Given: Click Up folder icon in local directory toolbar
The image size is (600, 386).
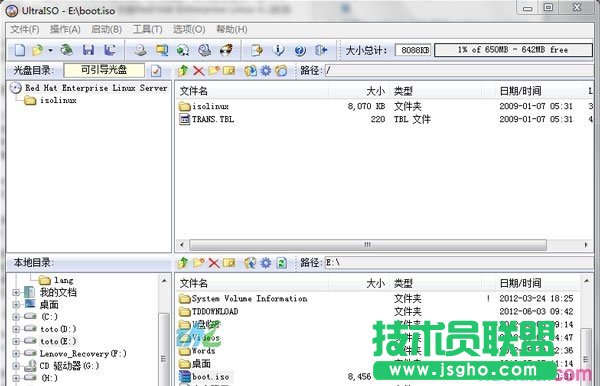Looking at the screenshot, I should click(183, 263).
